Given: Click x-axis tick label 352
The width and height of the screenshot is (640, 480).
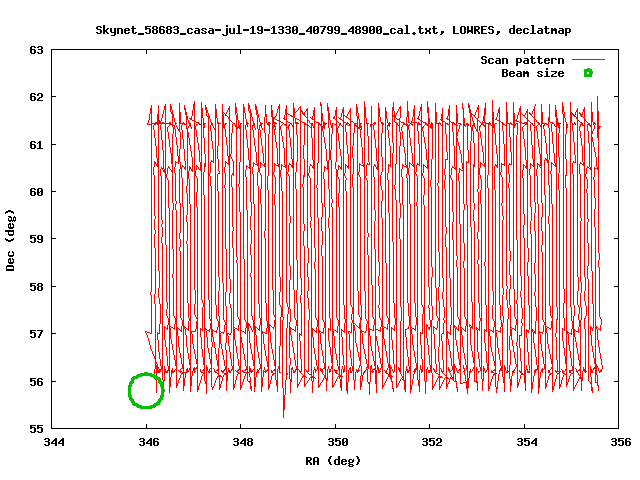Looking at the screenshot, I should click(x=432, y=442).
